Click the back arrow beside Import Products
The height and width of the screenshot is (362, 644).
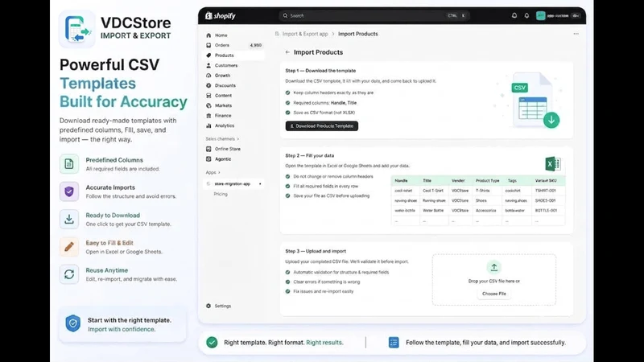287,52
